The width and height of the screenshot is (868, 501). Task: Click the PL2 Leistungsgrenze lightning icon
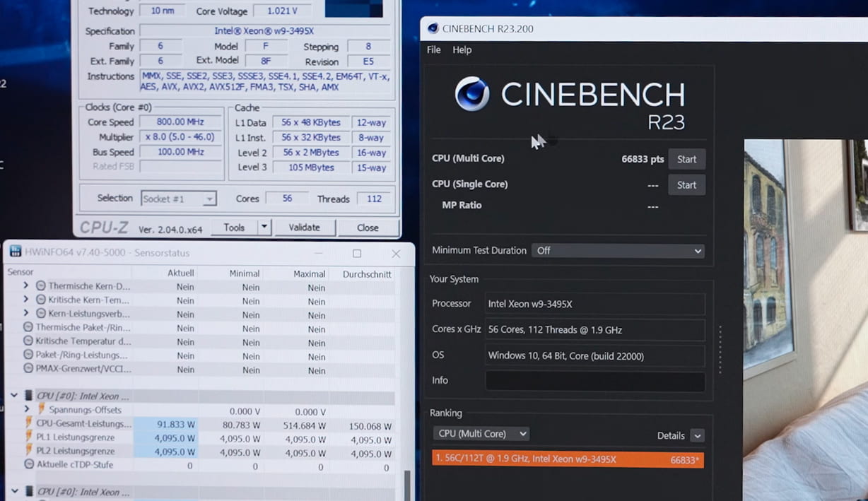click(x=29, y=451)
